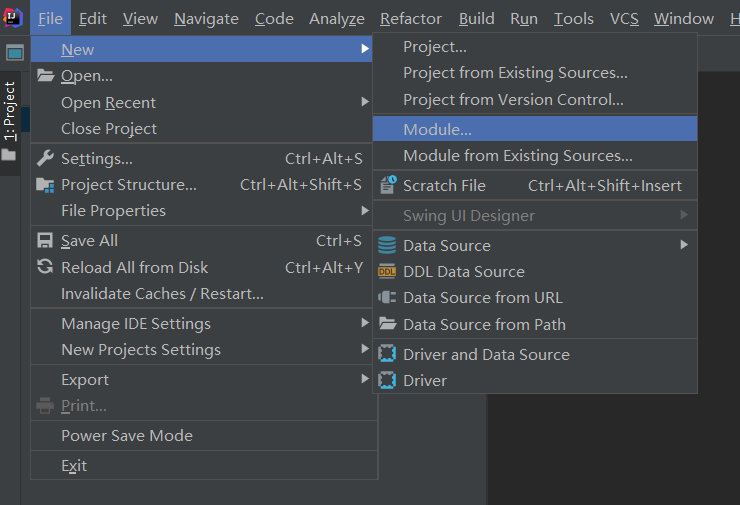740x505 pixels.
Task: Expand Manage IDE Settings submenu
Action: (365, 323)
